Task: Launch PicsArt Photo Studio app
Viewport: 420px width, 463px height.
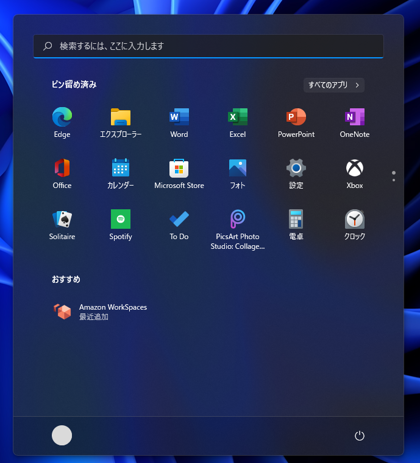Action: coord(238,229)
